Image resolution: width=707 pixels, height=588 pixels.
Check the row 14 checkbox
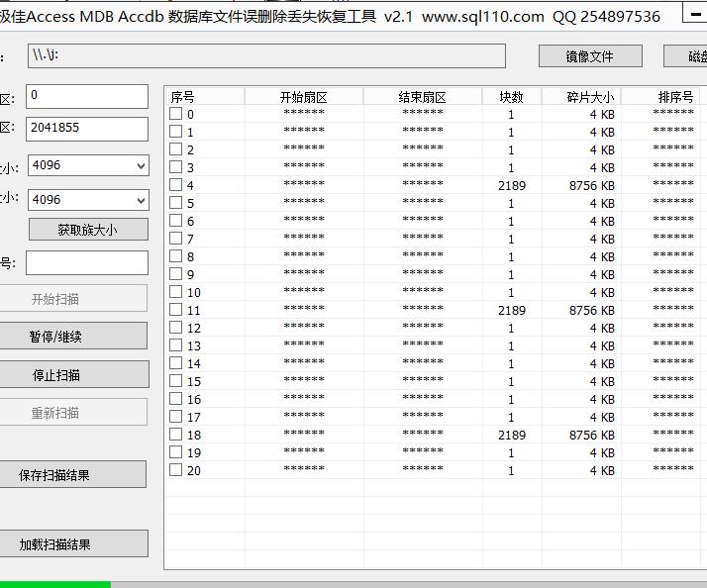point(175,362)
